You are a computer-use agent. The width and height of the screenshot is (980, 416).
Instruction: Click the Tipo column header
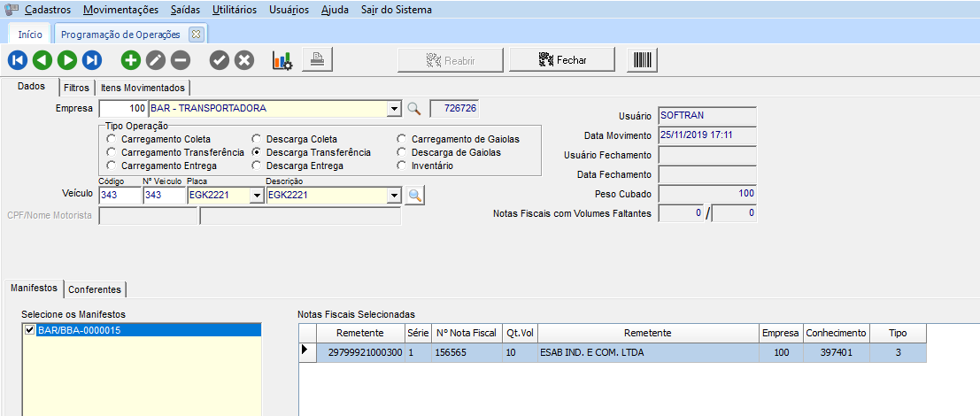coord(898,333)
